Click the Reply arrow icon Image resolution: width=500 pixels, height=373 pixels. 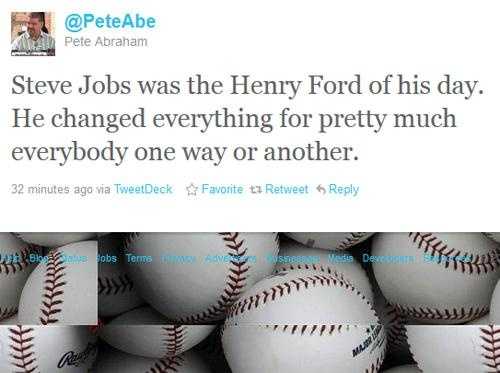click(x=321, y=190)
